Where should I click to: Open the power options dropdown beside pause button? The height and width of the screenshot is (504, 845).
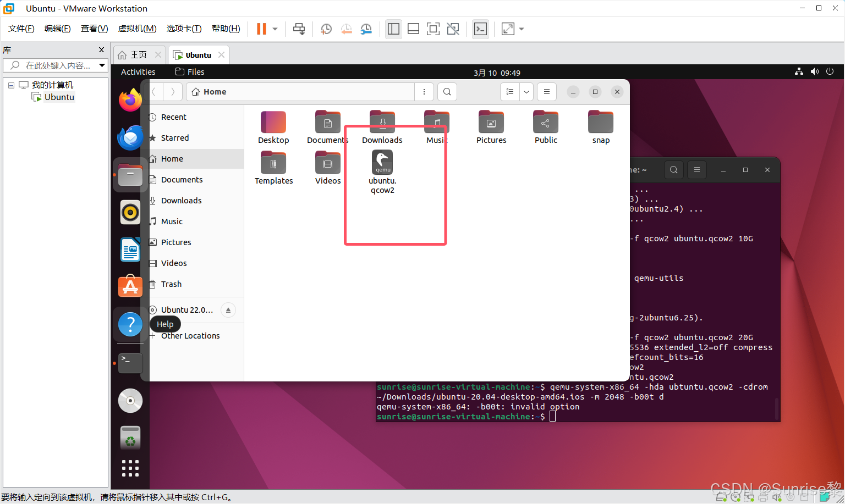click(275, 29)
